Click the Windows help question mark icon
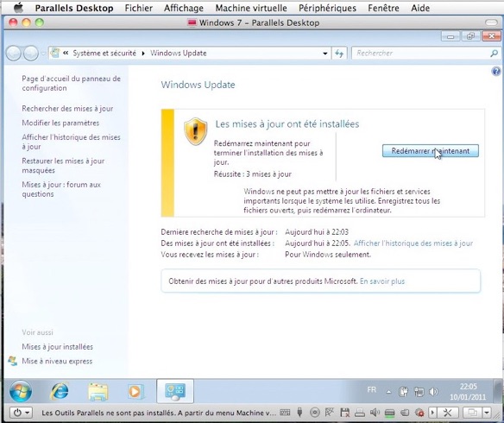Viewport: 504px width, 423px height. [x=496, y=71]
